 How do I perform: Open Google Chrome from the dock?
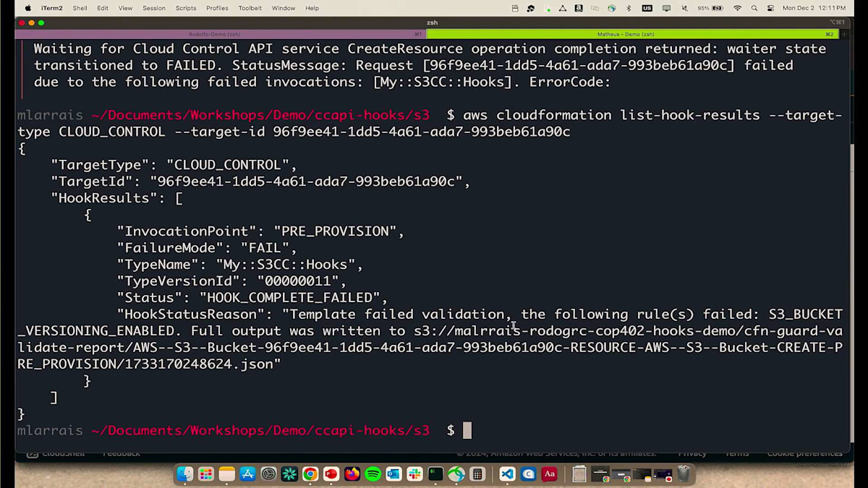coord(310,474)
